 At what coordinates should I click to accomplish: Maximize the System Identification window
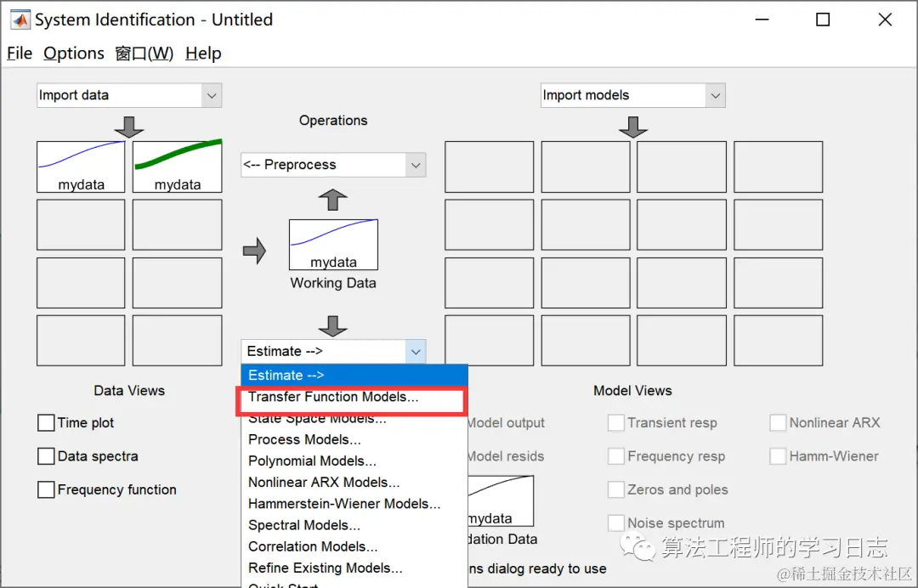(823, 20)
